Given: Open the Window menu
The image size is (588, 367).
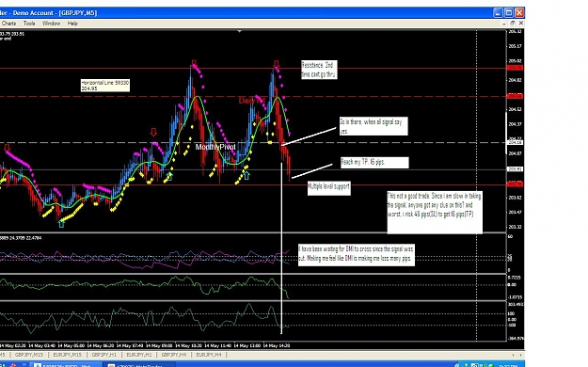Looking at the screenshot, I should click(x=51, y=24).
